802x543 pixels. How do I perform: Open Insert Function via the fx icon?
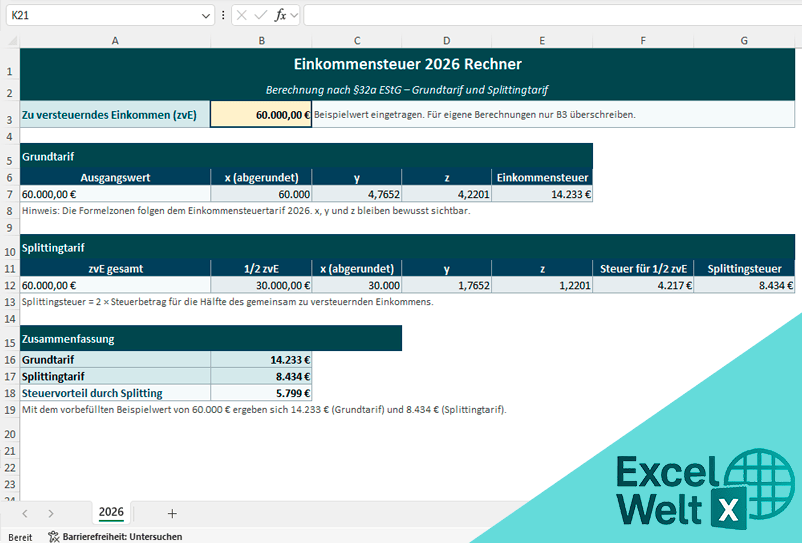click(x=280, y=16)
